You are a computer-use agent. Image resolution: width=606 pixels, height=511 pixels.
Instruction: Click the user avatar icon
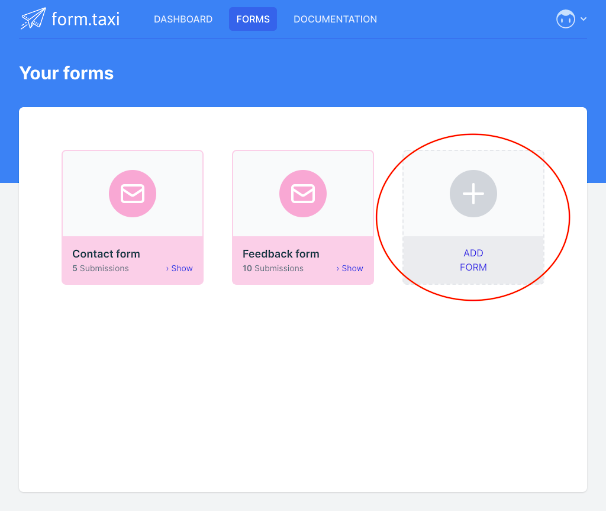coord(566,19)
